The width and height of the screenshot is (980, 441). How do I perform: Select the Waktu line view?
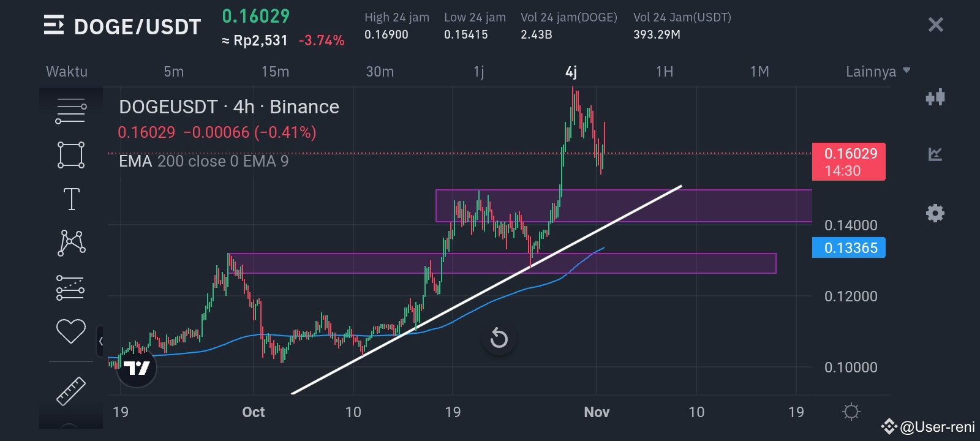[x=67, y=72]
